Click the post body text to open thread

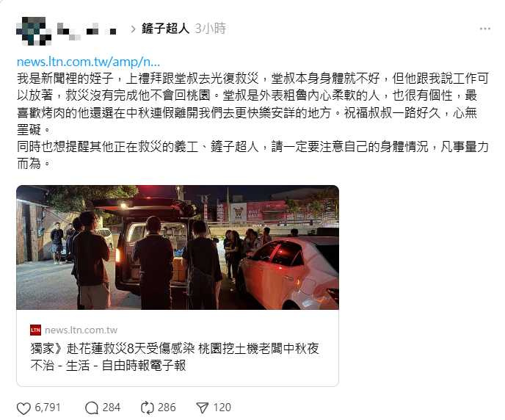[252, 120]
